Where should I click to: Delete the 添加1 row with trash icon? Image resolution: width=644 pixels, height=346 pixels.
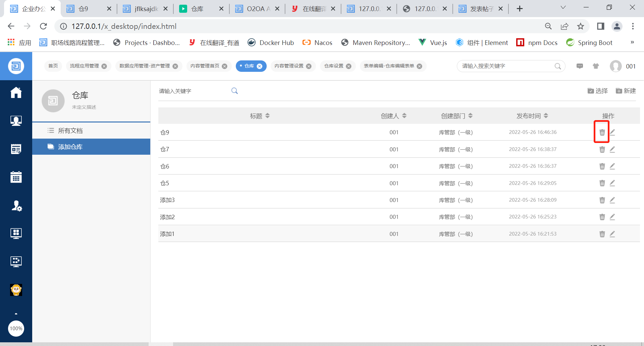tap(602, 234)
